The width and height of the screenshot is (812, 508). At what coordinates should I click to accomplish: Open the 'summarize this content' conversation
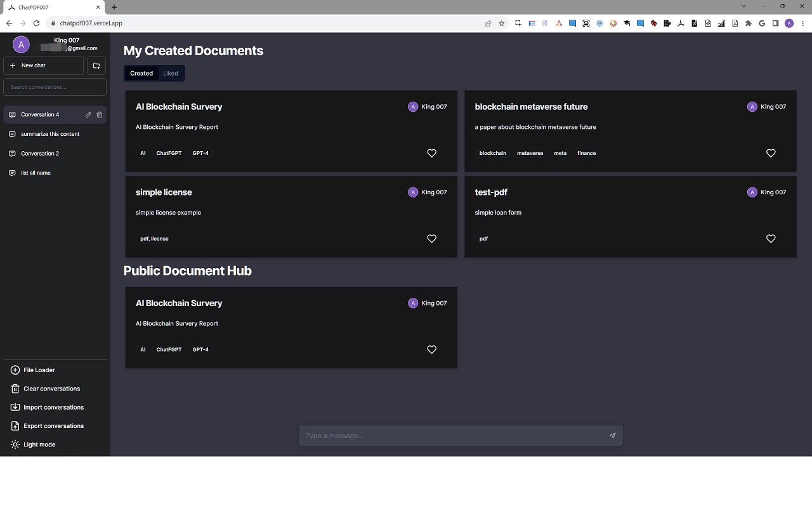tap(50, 134)
